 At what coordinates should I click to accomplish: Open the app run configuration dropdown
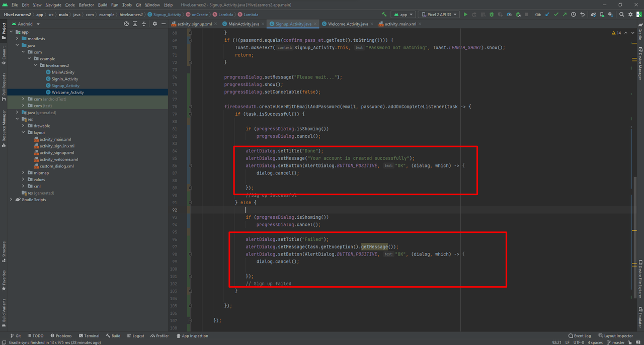403,15
